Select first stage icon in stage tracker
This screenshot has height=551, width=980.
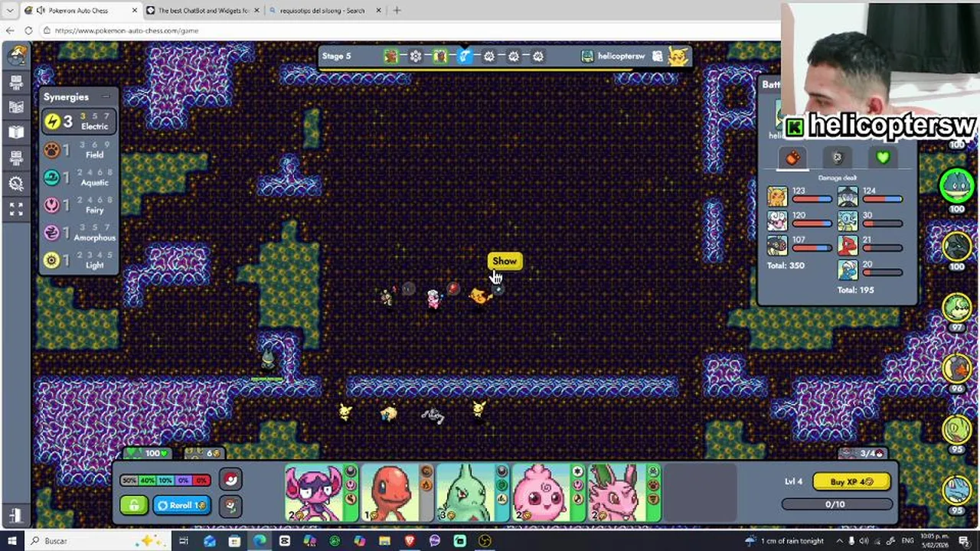(391, 56)
